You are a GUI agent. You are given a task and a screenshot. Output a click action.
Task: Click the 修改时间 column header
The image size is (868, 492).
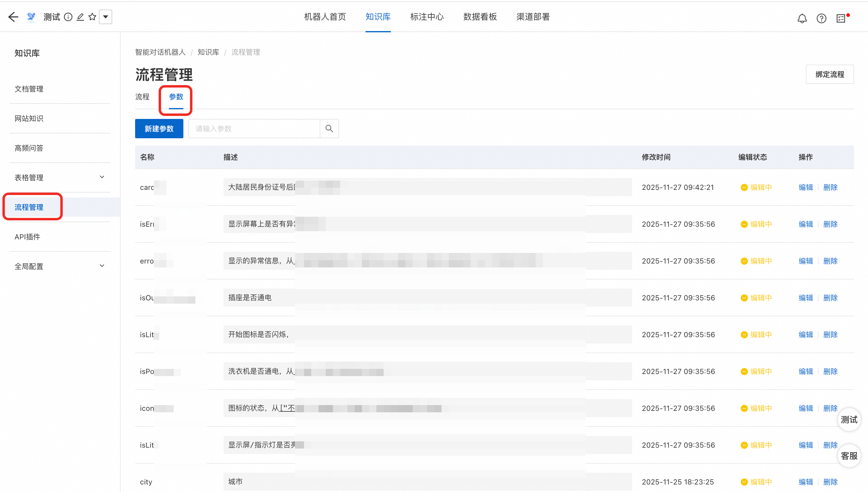tap(656, 157)
